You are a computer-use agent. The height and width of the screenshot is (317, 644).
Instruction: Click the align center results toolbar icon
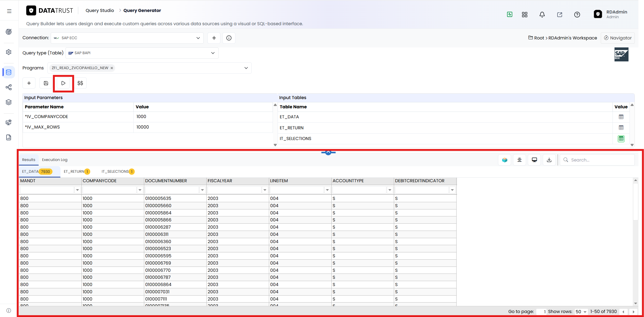coord(519,160)
